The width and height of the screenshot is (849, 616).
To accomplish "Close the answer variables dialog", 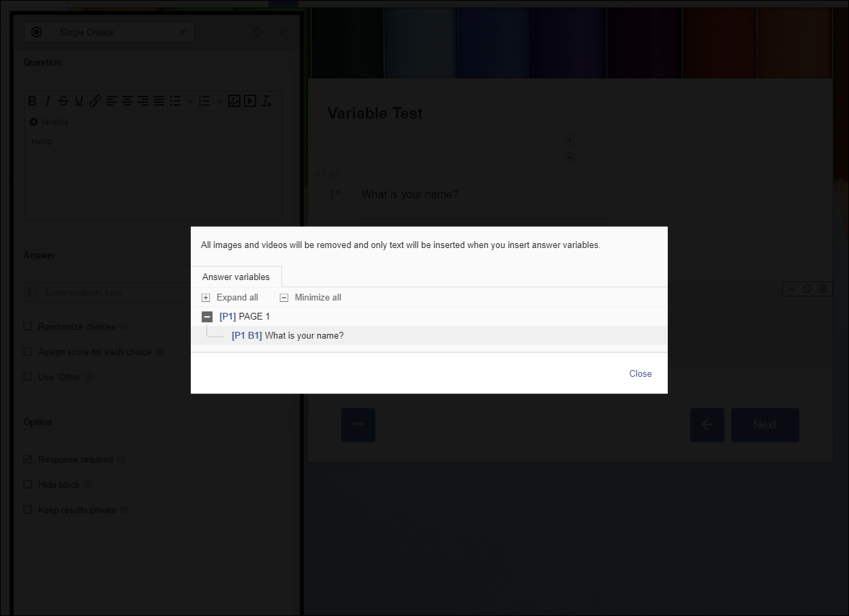I will [640, 373].
